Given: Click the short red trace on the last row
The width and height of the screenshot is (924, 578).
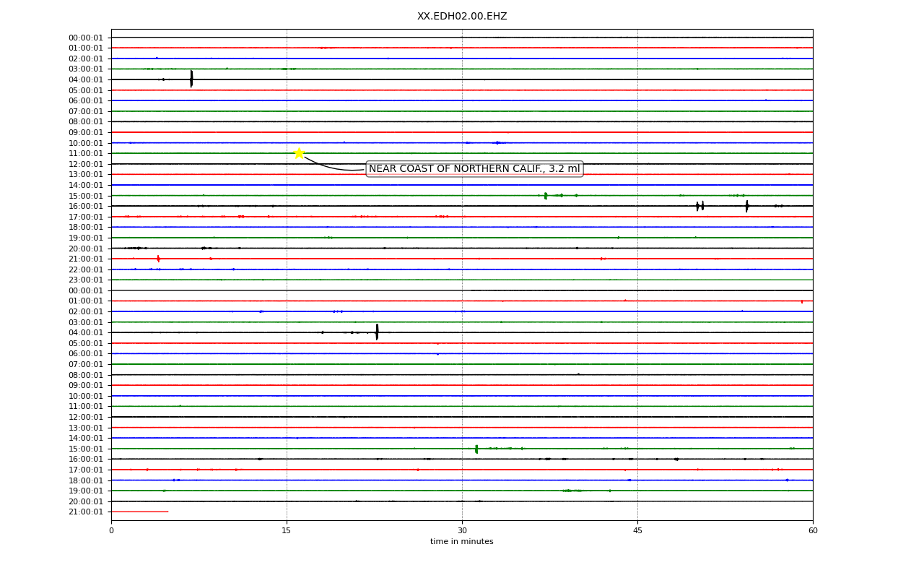Looking at the screenshot, I should pyautogui.click(x=139, y=512).
